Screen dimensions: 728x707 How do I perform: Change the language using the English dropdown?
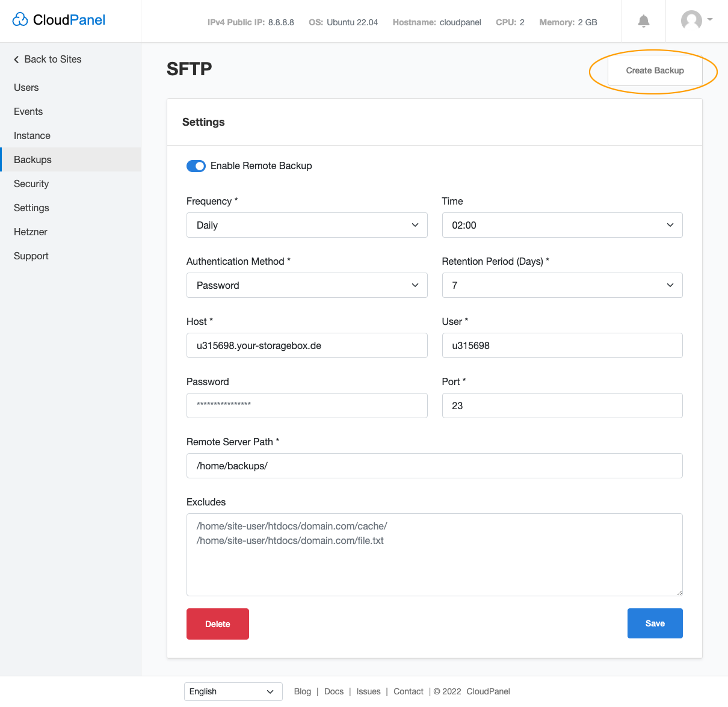tap(233, 691)
